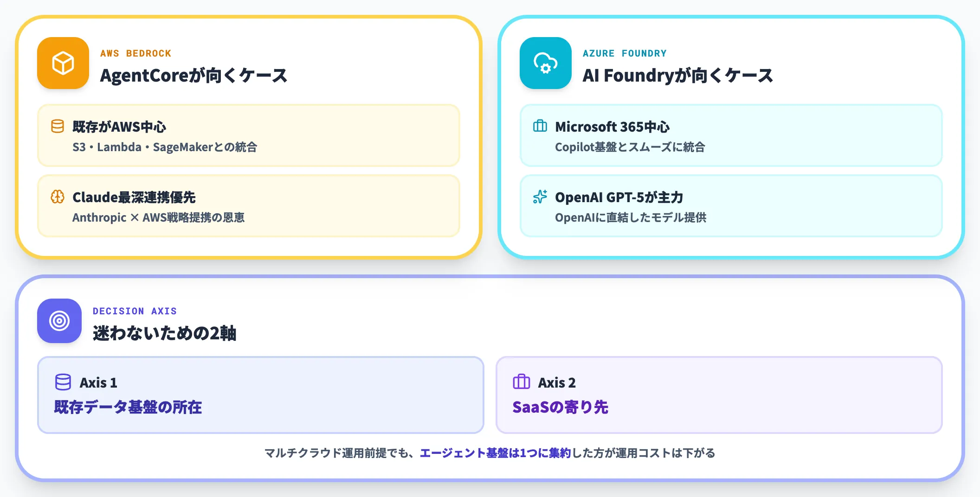Select the Decision Axis target icon
The height and width of the screenshot is (497, 980).
click(59, 321)
